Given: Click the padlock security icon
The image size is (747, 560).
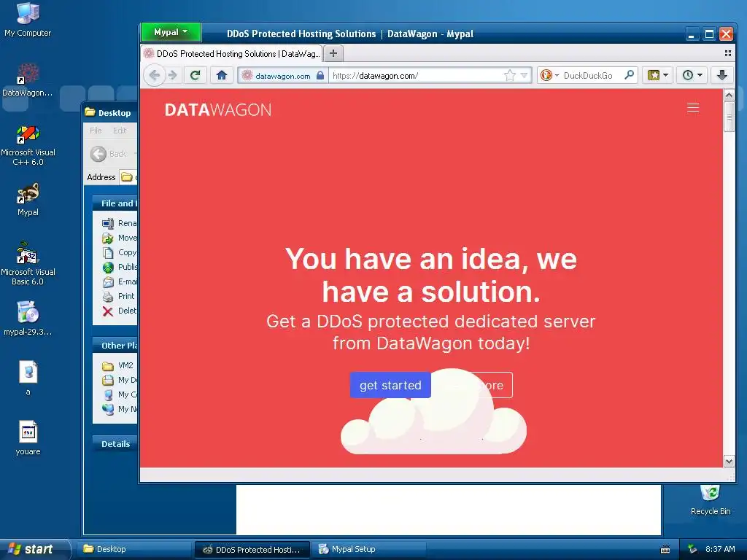Looking at the screenshot, I should tap(320, 75).
